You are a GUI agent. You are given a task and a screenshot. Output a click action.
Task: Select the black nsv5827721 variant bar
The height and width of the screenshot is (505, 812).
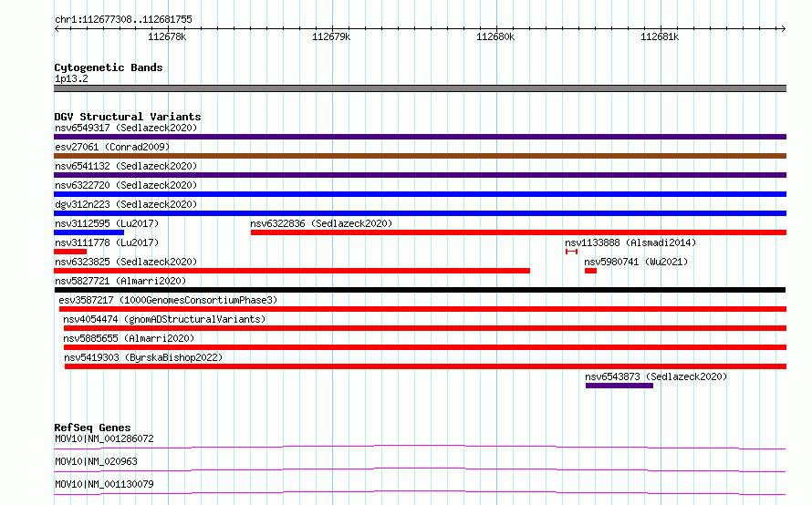[420, 290]
